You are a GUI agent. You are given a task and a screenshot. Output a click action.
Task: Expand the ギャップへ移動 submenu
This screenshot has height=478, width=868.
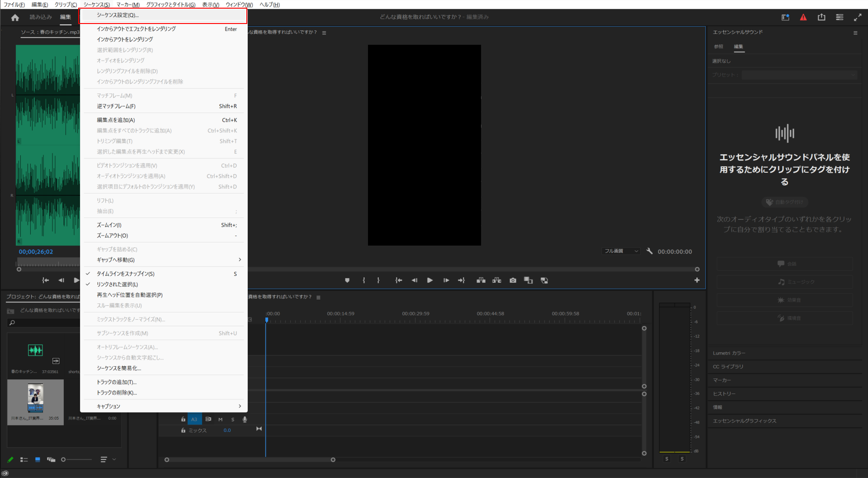pyautogui.click(x=164, y=260)
